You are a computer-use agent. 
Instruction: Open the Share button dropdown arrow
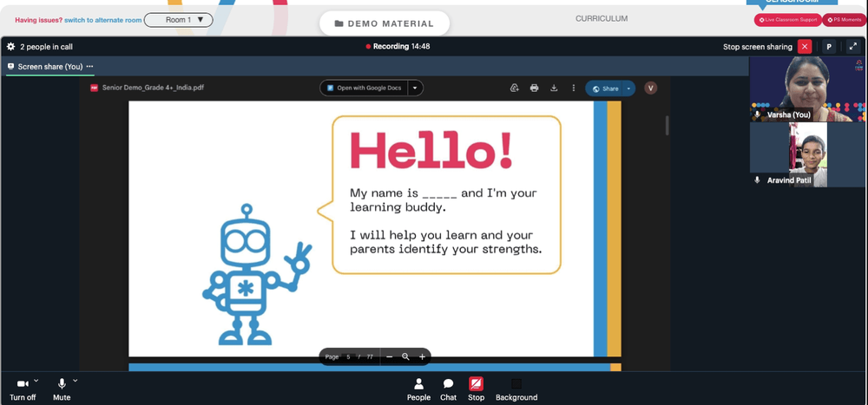click(628, 88)
